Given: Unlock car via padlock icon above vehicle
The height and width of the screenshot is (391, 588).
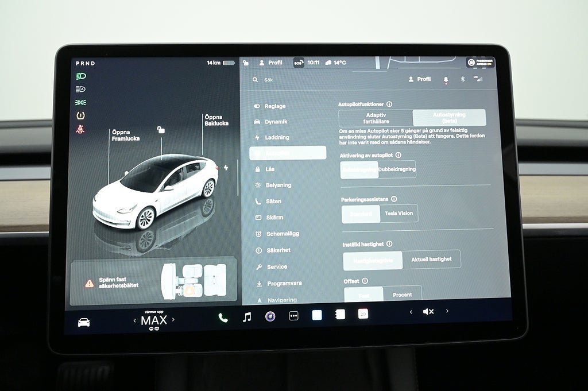Looking at the screenshot, I should 161,130.
